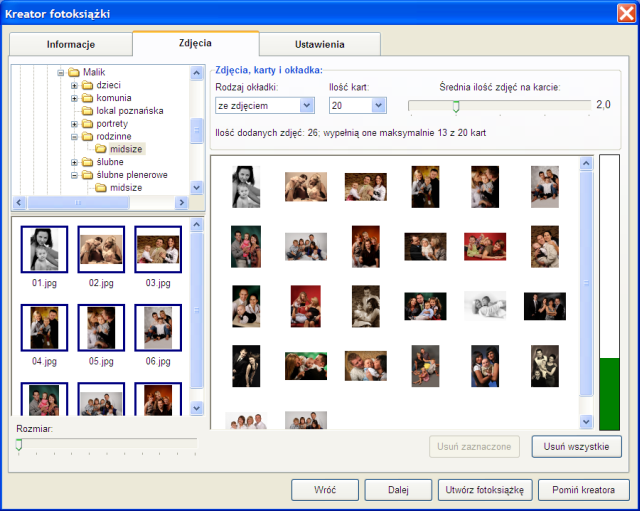Viewport: 640px width, 511px height.
Task: Select the lokal poznańska folder
Action: point(129,111)
